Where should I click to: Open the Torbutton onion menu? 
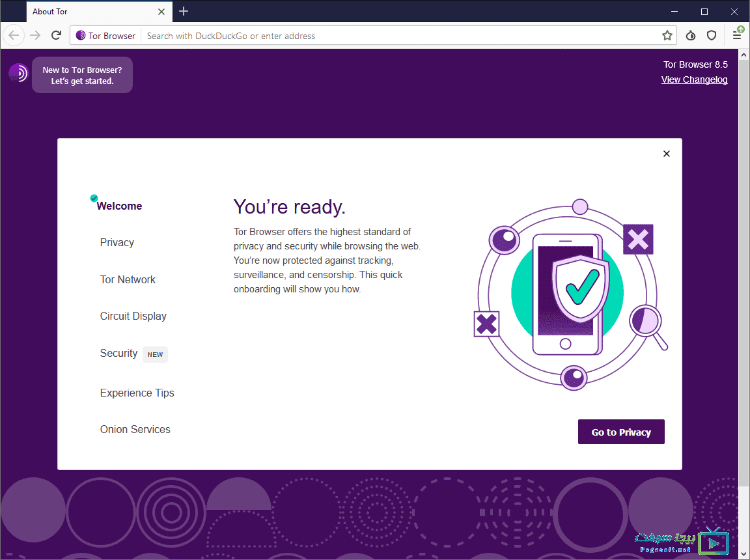click(x=690, y=35)
